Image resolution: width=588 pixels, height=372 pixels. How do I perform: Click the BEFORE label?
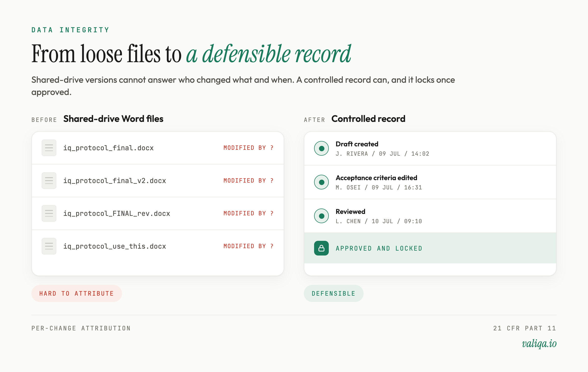[x=44, y=120]
